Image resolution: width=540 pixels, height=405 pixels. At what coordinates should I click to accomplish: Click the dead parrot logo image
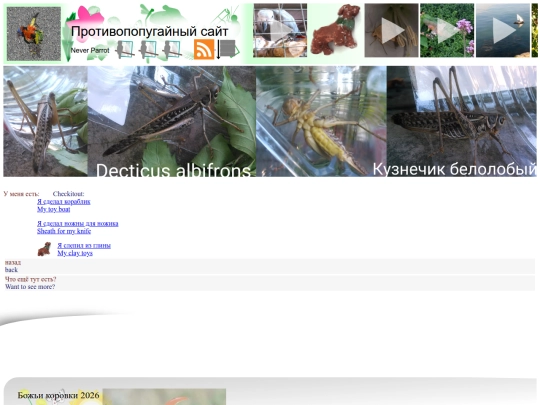pyautogui.click(x=34, y=34)
